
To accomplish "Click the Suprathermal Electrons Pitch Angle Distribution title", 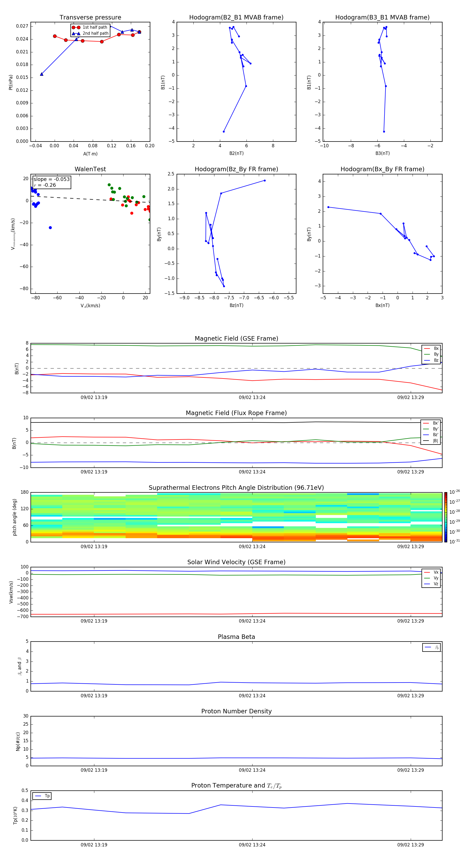I will (236, 488).
